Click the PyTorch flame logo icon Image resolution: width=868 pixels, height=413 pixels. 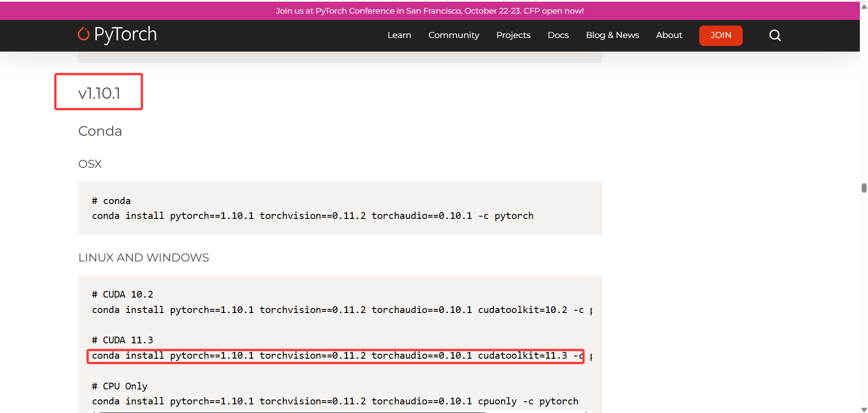(x=84, y=34)
